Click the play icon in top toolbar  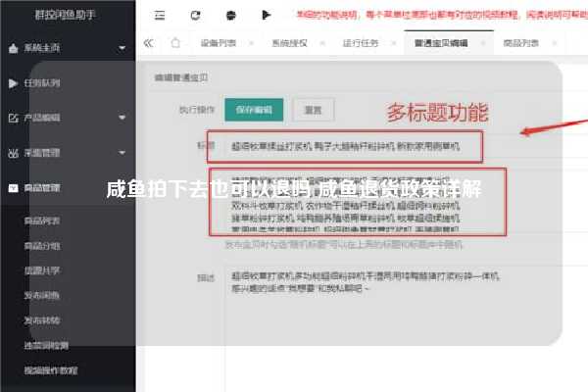tap(267, 15)
